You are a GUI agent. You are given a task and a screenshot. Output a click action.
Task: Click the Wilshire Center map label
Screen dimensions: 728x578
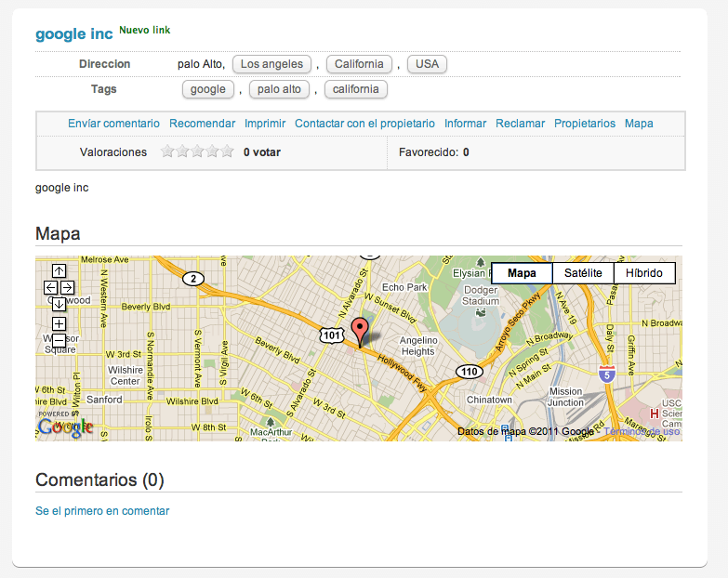pos(125,375)
